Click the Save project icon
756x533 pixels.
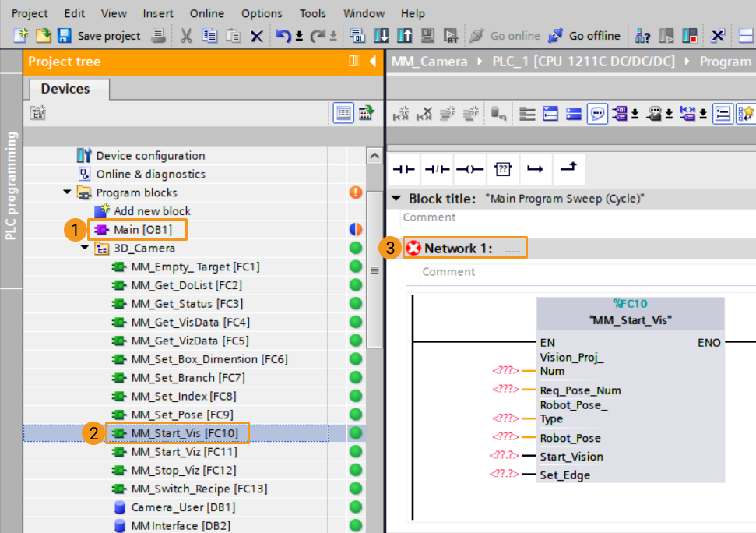pos(65,36)
